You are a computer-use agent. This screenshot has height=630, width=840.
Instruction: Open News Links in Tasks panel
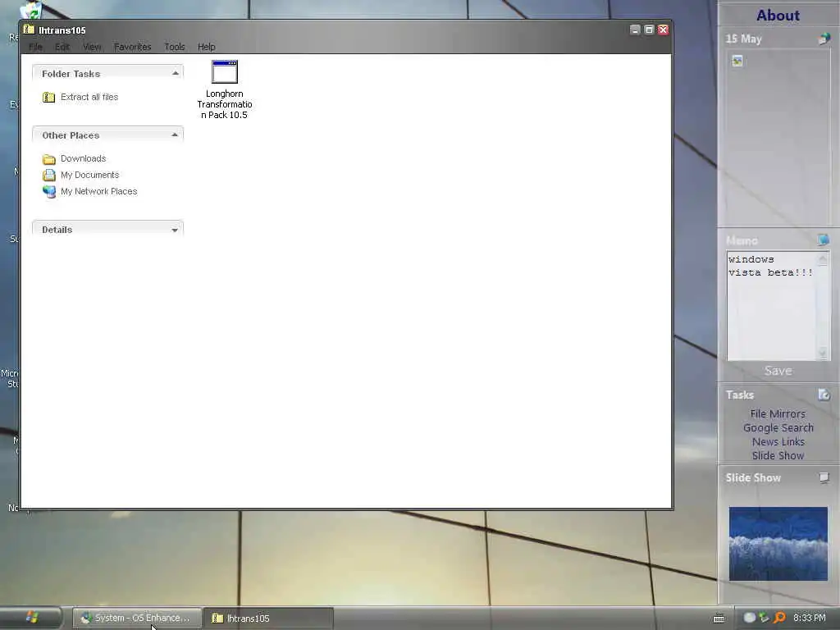pyautogui.click(x=778, y=441)
